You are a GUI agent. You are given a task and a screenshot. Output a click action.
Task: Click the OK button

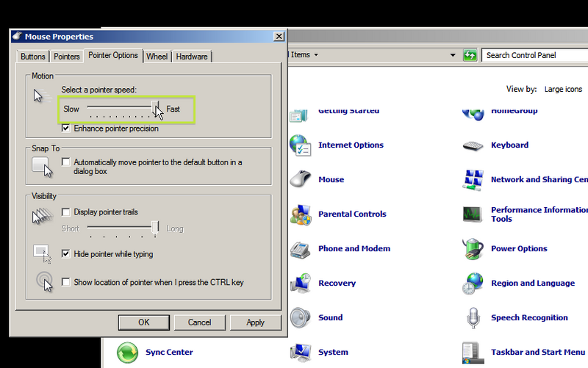click(144, 322)
